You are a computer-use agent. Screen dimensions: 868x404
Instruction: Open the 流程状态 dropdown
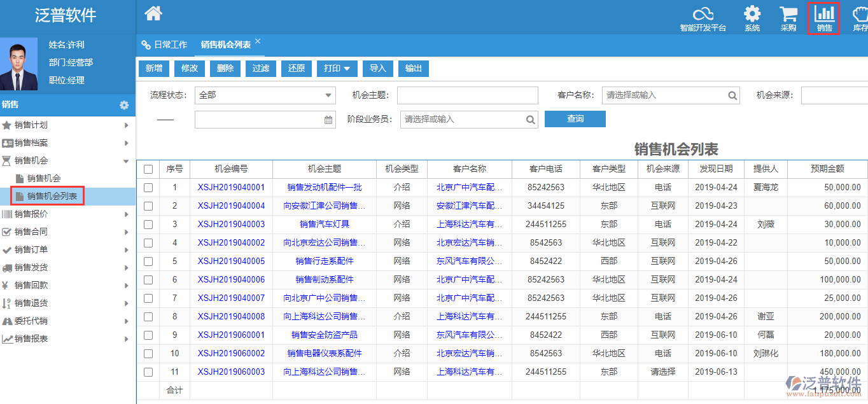[x=265, y=95]
